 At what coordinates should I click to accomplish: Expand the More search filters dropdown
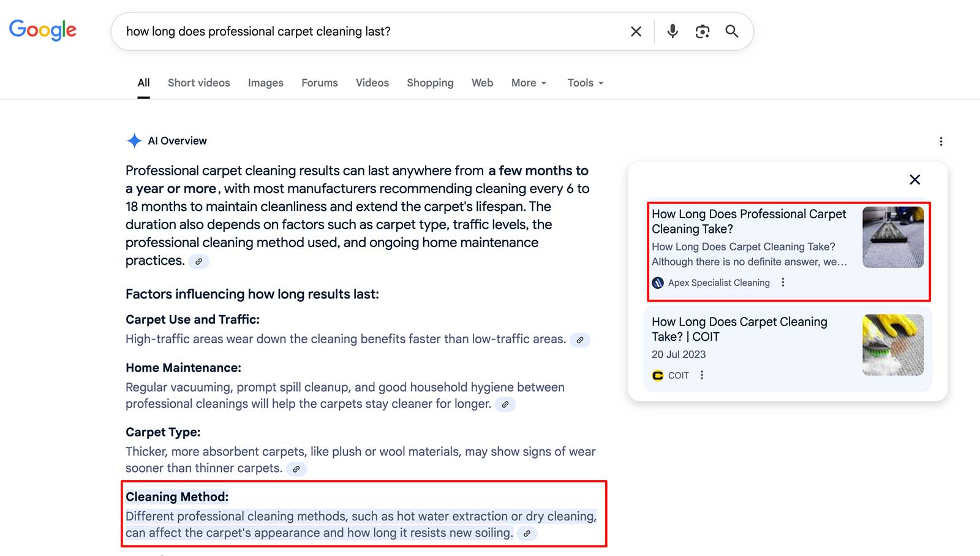[x=529, y=83]
